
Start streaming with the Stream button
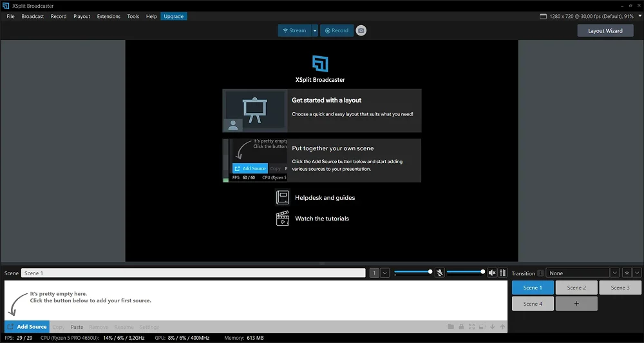click(294, 30)
